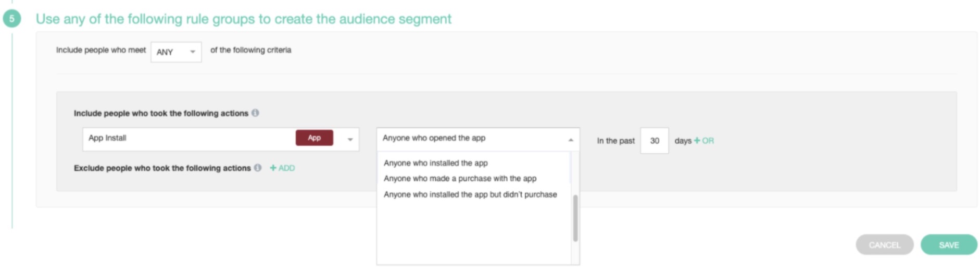Viewport: 980px width, 271px height.
Task: Click the + ADD exclude action link
Action: 282,168
